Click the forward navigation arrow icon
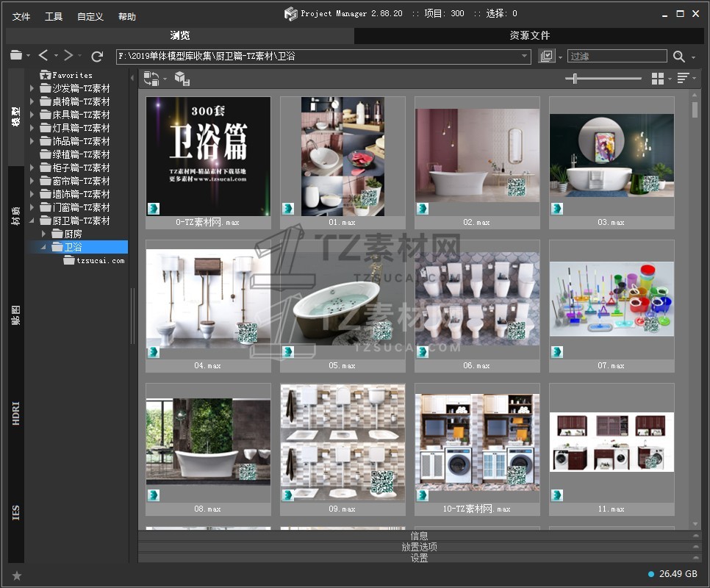 click(x=68, y=56)
